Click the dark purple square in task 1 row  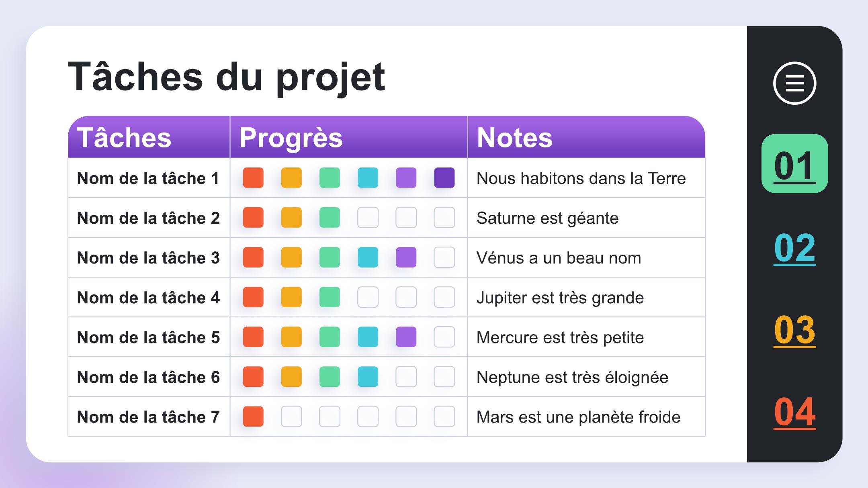tap(444, 178)
